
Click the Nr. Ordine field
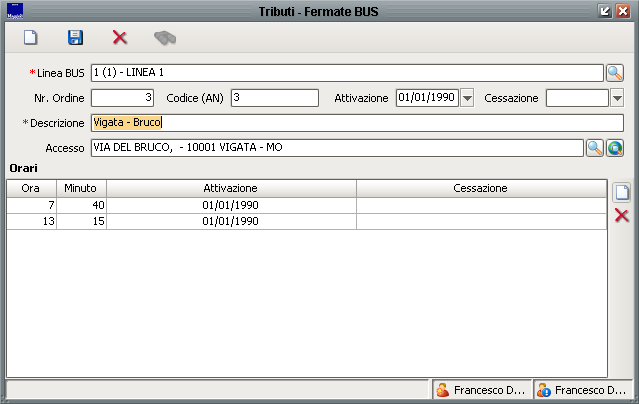coord(122,98)
